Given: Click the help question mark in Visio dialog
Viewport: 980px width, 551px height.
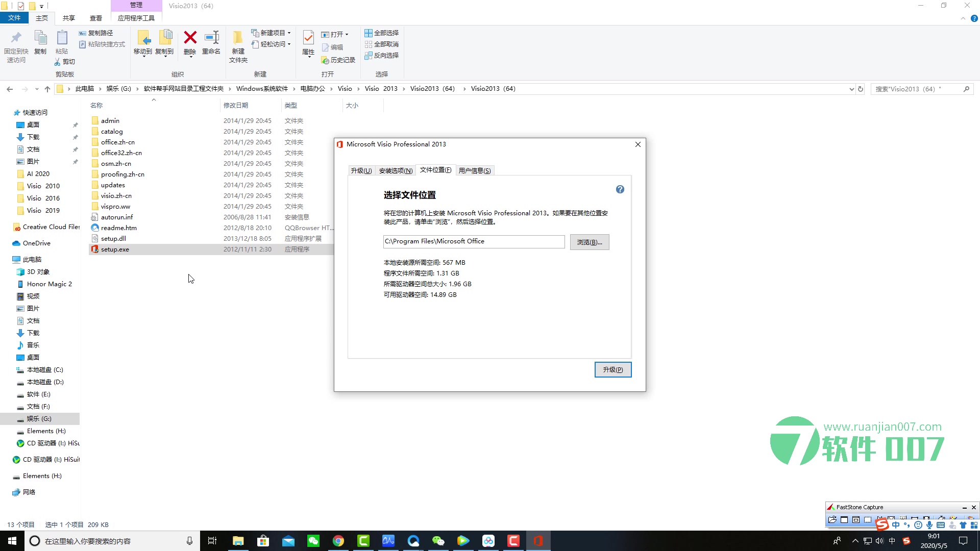Looking at the screenshot, I should [620, 189].
